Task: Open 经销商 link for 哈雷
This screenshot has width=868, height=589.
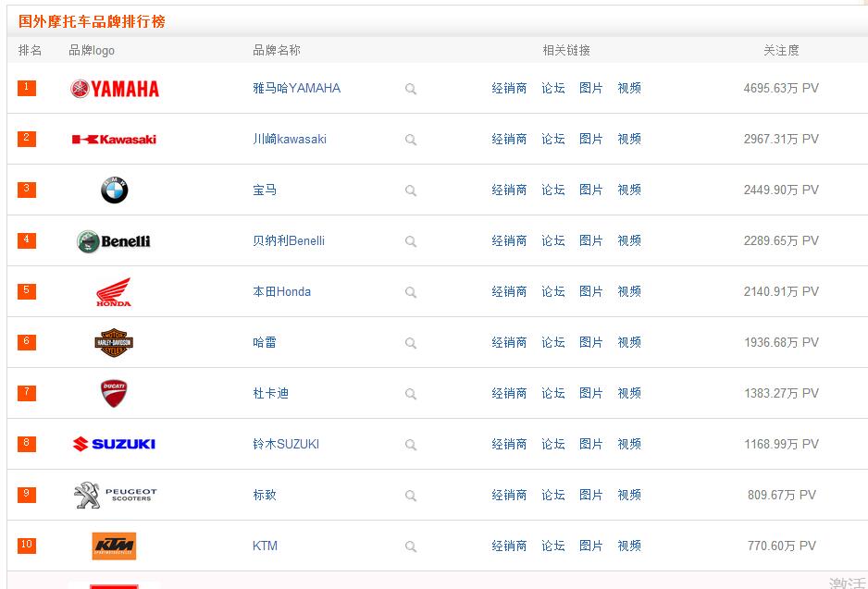Action: click(x=509, y=343)
